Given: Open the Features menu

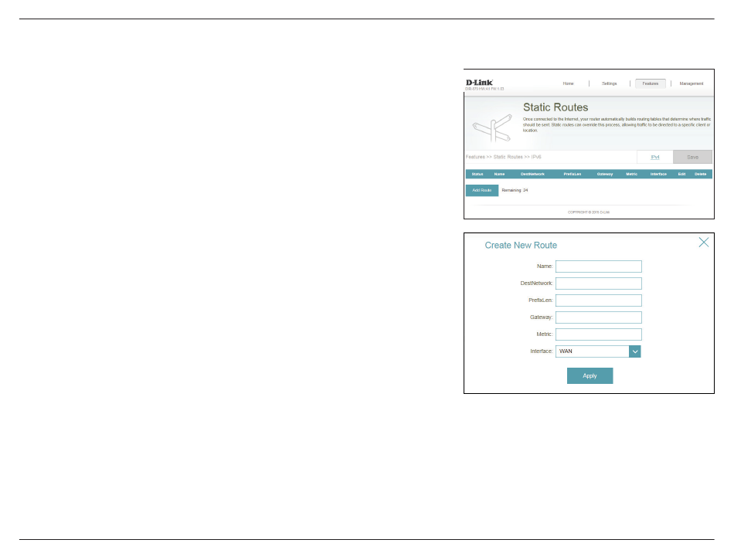Looking at the screenshot, I should [x=651, y=83].
